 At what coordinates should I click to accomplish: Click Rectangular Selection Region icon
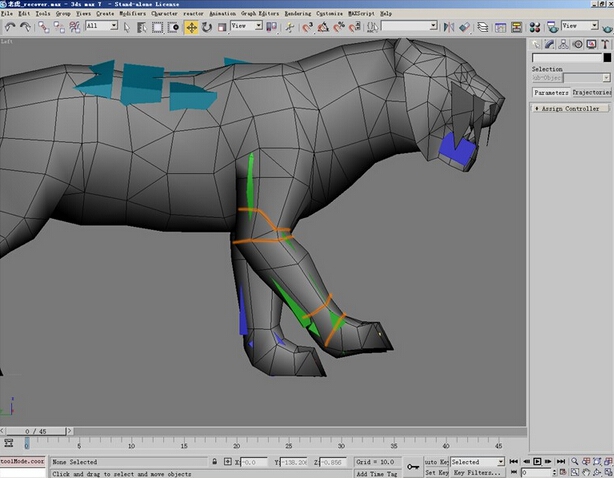157,27
